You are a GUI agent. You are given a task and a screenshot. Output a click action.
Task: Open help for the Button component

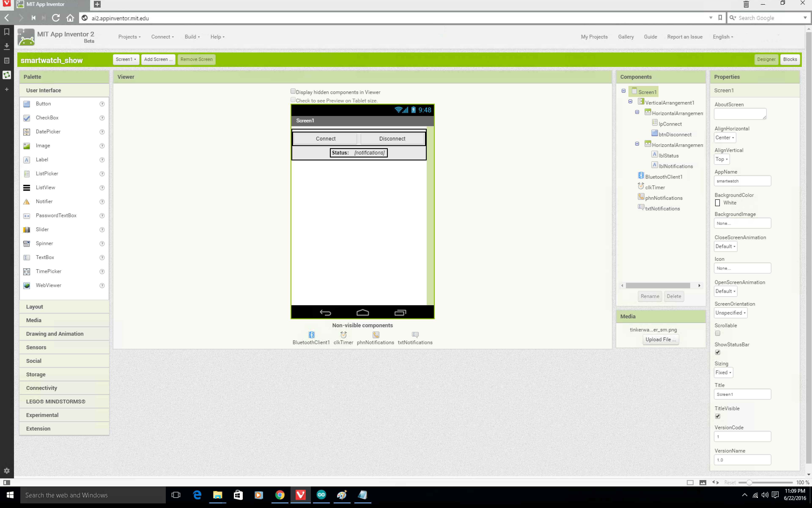pos(102,104)
